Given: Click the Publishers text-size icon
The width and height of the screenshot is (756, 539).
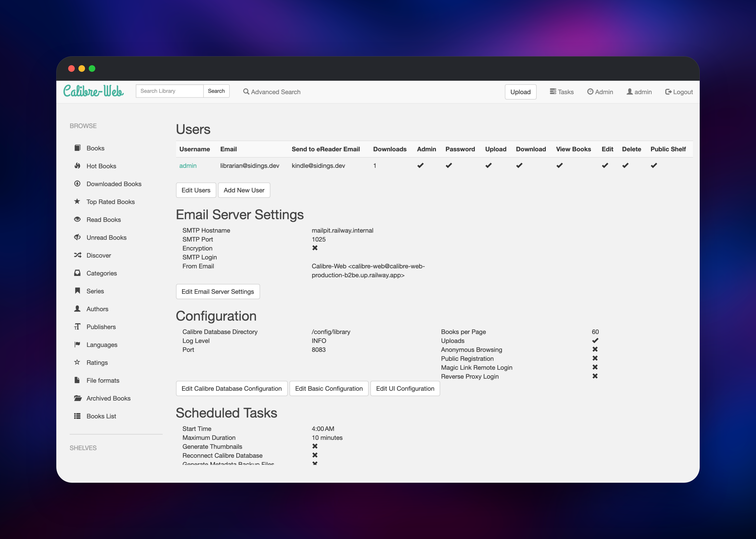Looking at the screenshot, I should tap(77, 327).
